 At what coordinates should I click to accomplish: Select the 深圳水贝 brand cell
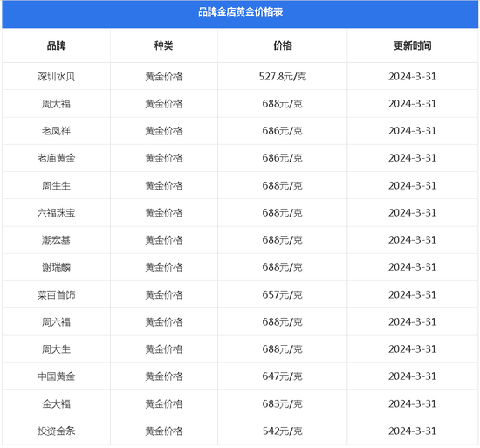pos(57,77)
